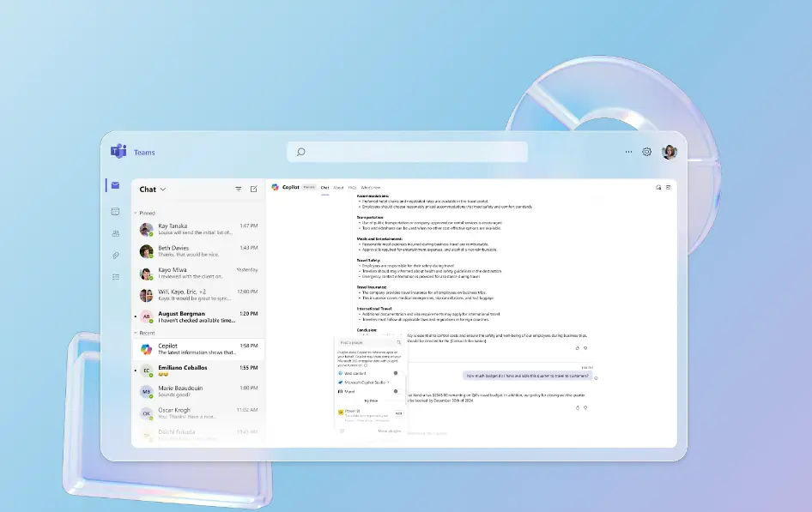The width and height of the screenshot is (812, 512).
Task: Toggle the Mural plugin switch
Action: 396,391
